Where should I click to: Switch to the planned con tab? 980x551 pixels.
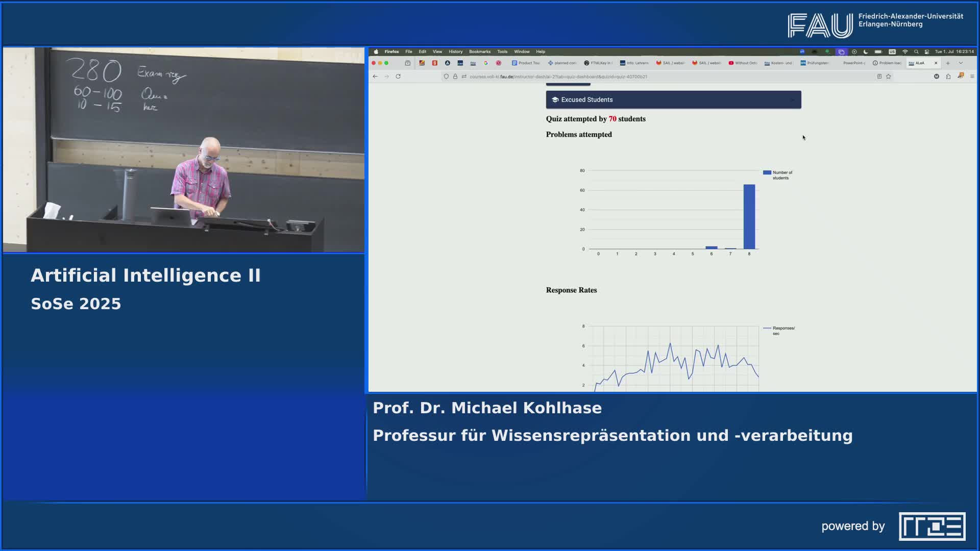point(562,63)
